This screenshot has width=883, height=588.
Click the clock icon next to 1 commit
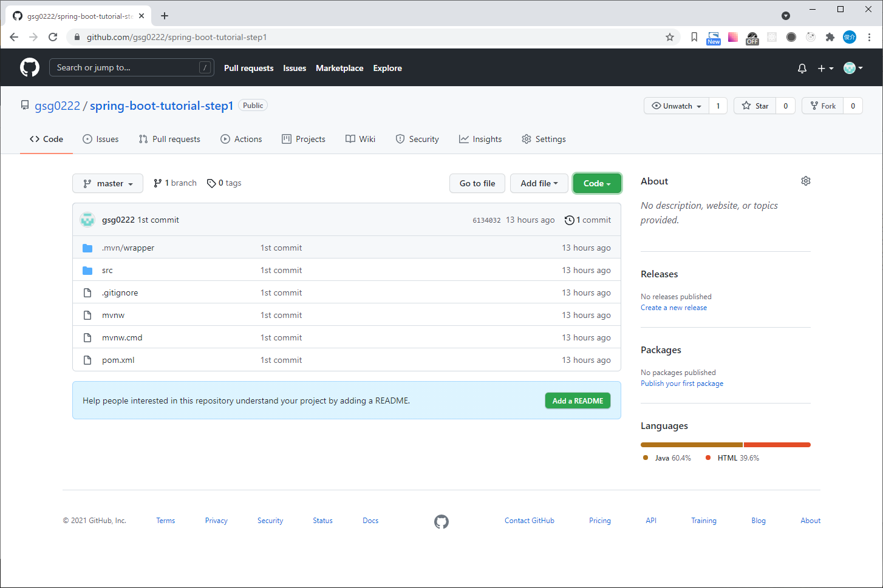(569, 220)
